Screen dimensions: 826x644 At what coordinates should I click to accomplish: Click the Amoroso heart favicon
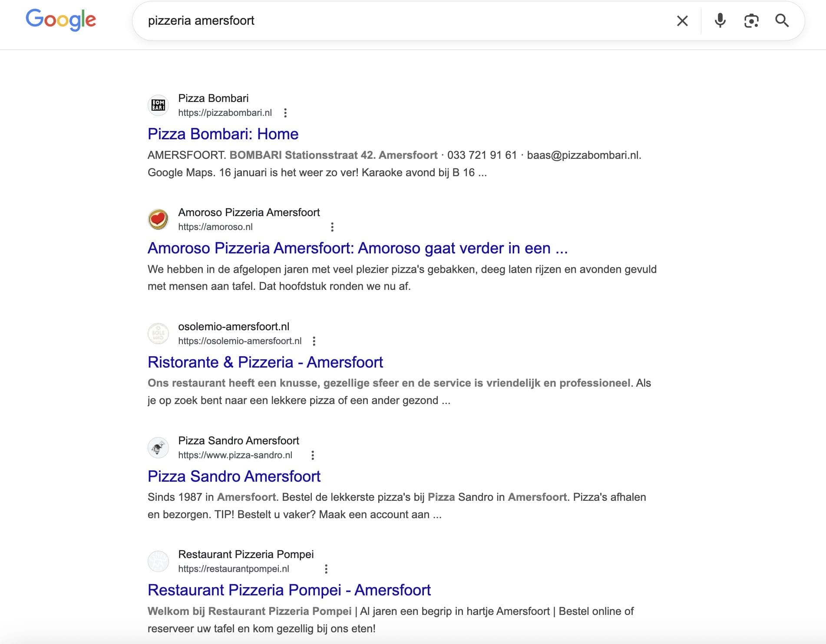click(158, 219)
